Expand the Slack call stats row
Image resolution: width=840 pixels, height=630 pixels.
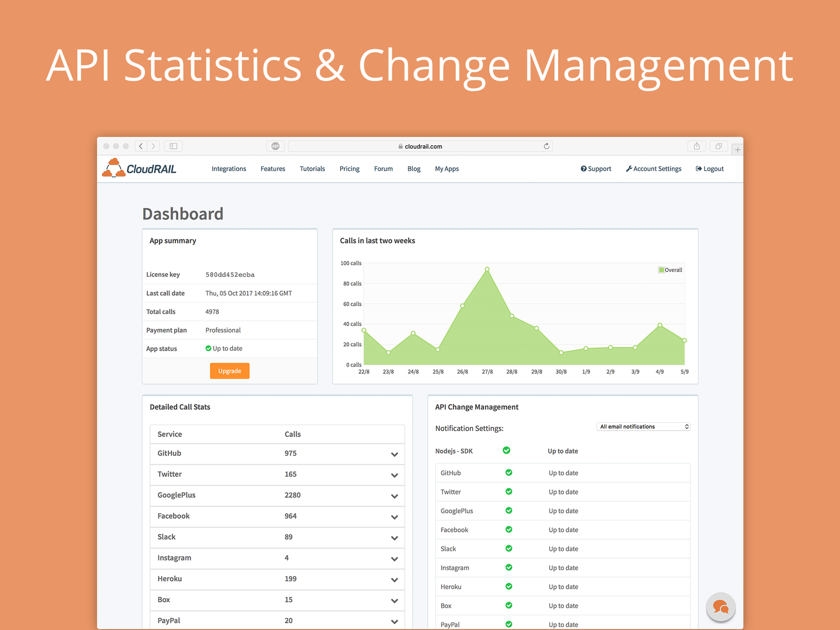click(x=394, y=539)
